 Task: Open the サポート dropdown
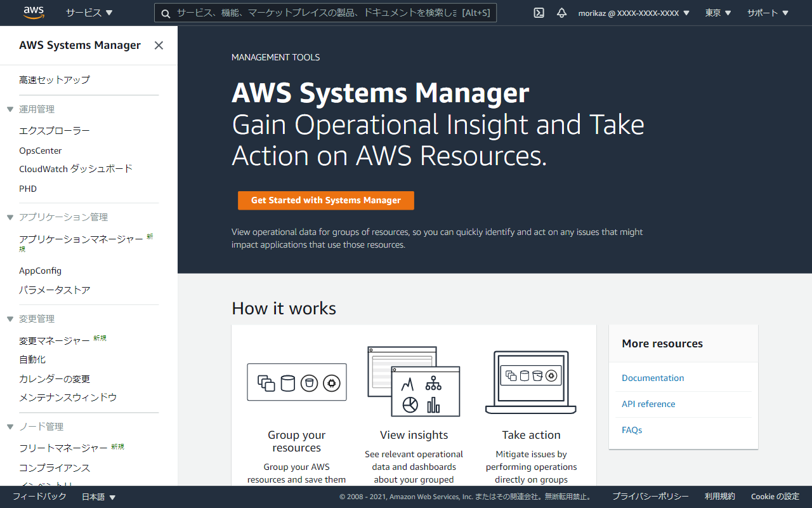pyautogui.click(x=767, y=12)
